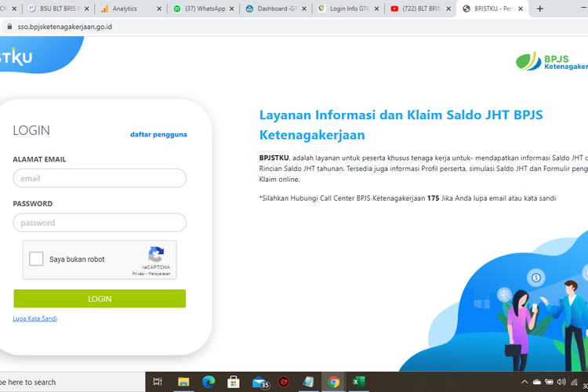588x392 pixels.
Task: Click the call center number 175
Action: coord(433,198)
